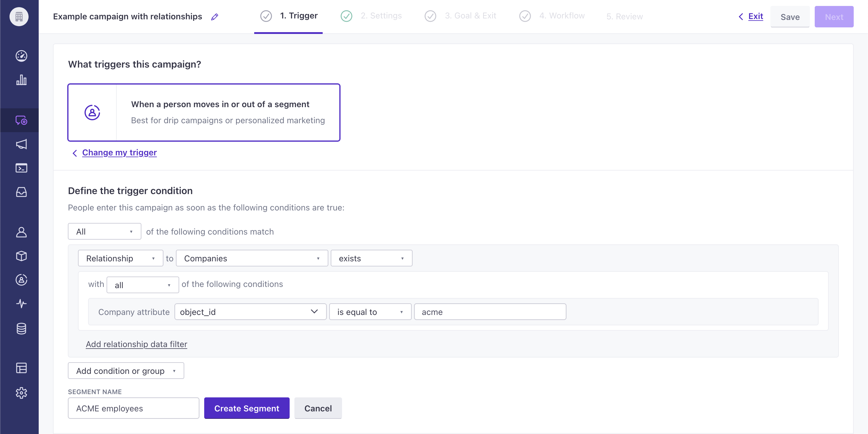Screen dimensions: 868x434
Task: Open the Broadcasts megaphone icon
Action: (x=21, y=144)
